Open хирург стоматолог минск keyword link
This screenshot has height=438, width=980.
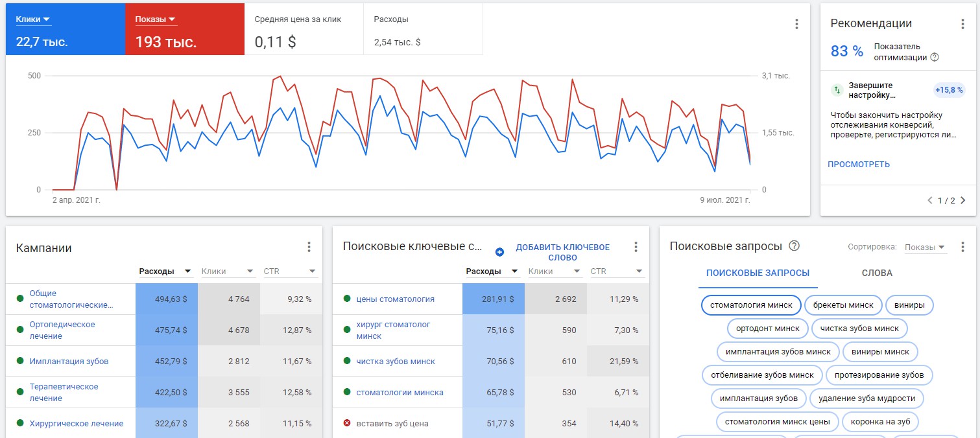[x=393, y=330]
